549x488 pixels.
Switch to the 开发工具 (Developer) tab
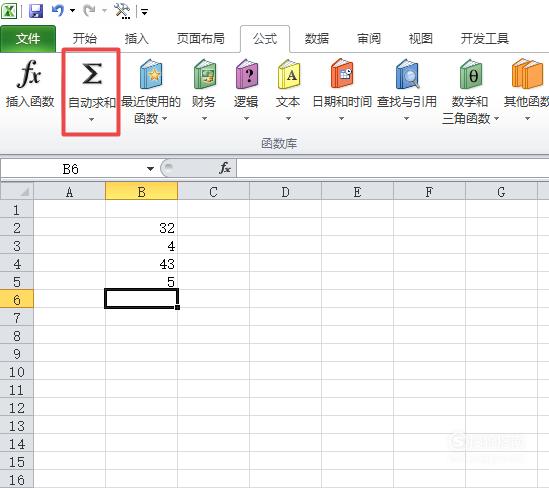coord(485,39)
